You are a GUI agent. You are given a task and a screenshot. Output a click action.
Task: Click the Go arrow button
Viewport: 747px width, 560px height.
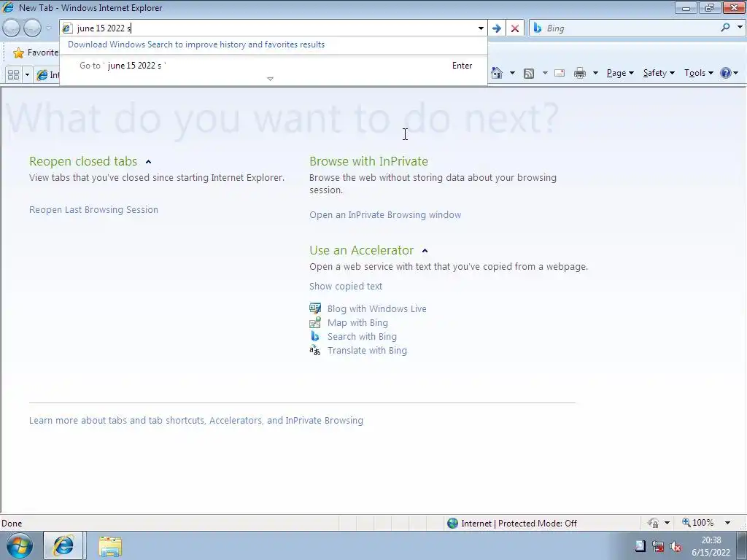tap(496, 28)
